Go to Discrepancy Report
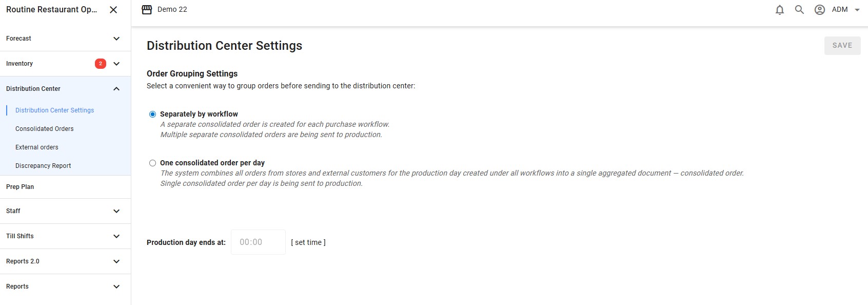The height and width of the screenshot is (305, 868). [x=43, y=166]
